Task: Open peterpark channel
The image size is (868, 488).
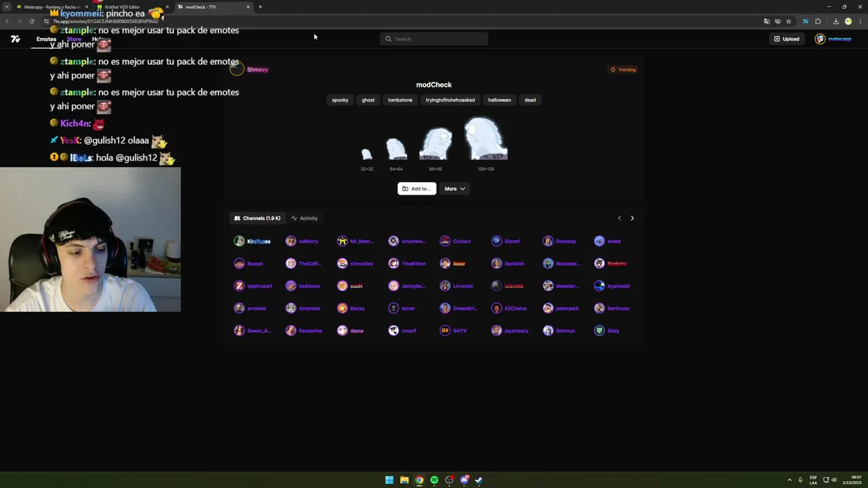Action: tap(561, 308)
